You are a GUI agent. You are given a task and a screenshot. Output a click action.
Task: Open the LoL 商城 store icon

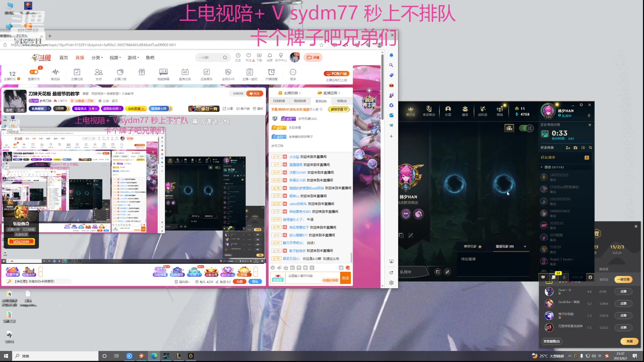[500, 111]
